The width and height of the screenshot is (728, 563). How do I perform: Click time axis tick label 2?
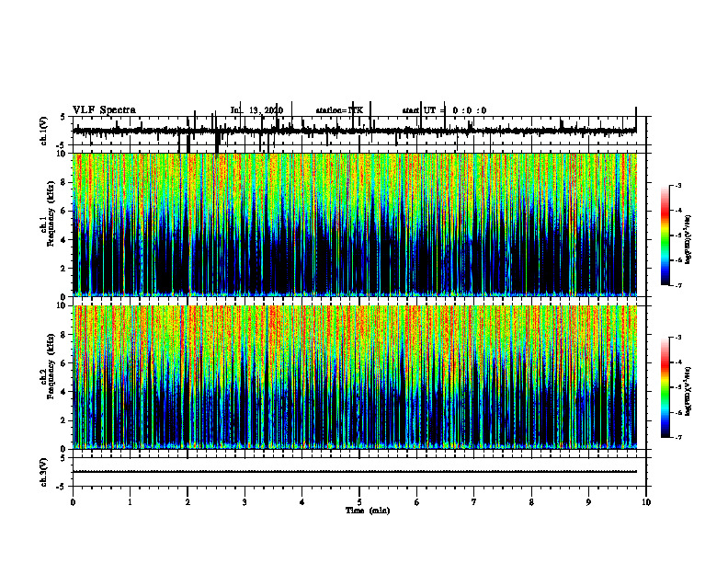[188, 502]
